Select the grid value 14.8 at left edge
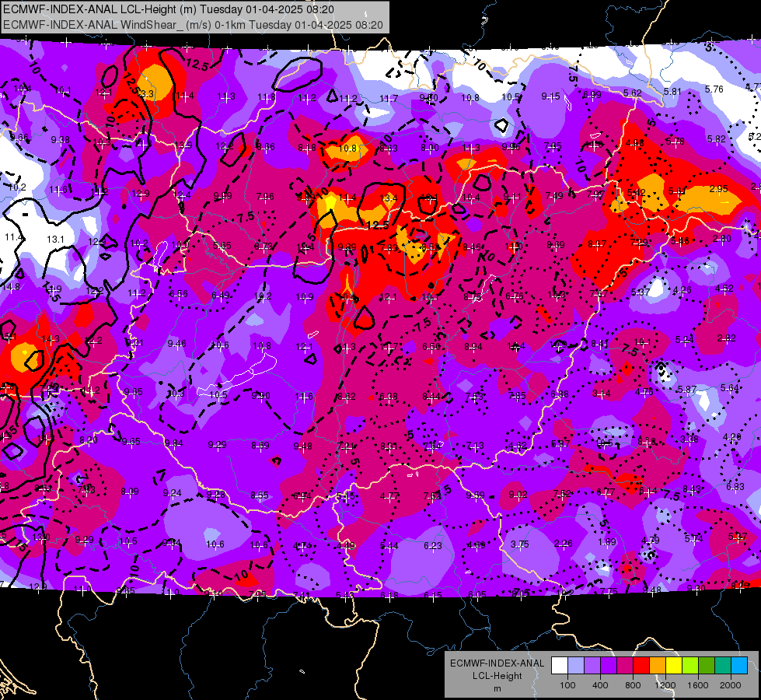This screenshot has width=761, height=700. coord(11,286)
